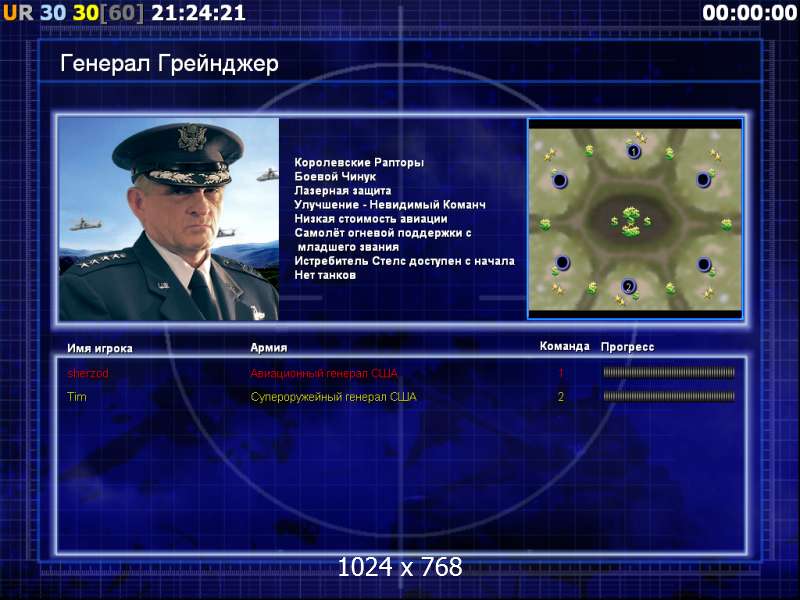800x600 pixels.
Task: Click the General Granger portrait
Action: coord(169,219)
